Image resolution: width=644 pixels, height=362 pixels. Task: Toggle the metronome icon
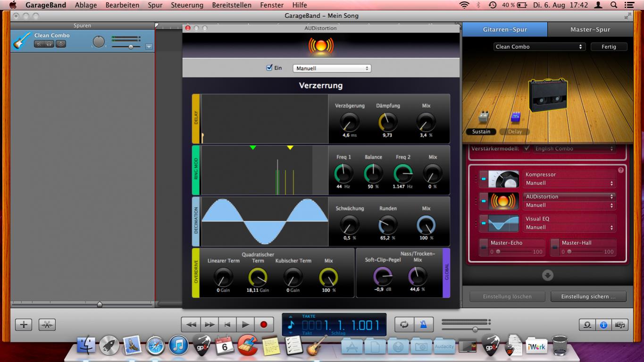tap(423, 324)
